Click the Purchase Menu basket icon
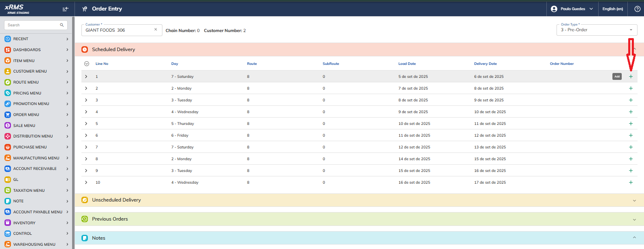The width and height of the screenshot is (644, 249). click(7, 147)
